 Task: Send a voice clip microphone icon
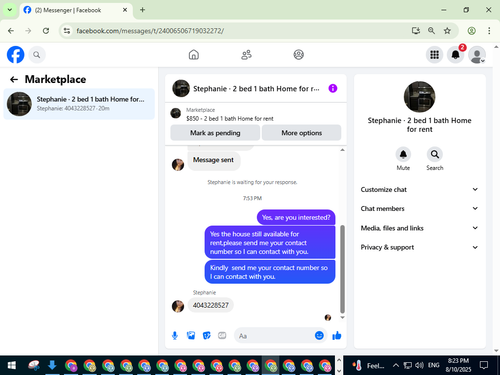click(175, 336)
